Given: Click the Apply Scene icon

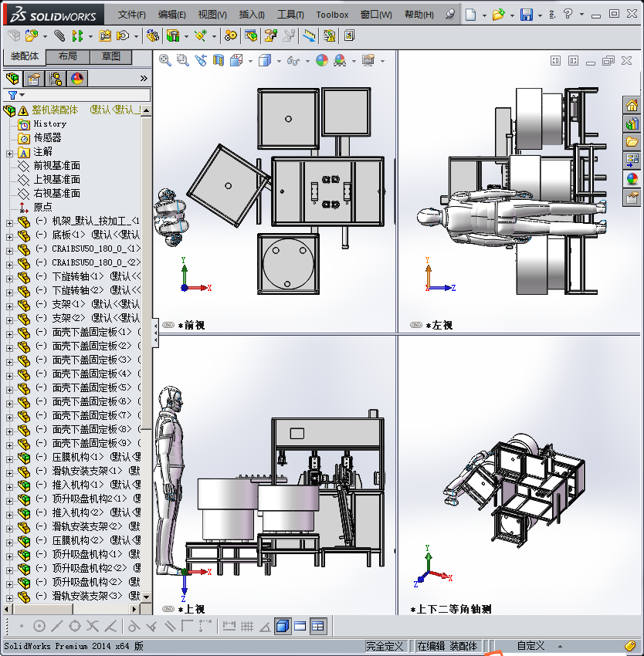Looking at the screenshot, I should click(340, 61).
